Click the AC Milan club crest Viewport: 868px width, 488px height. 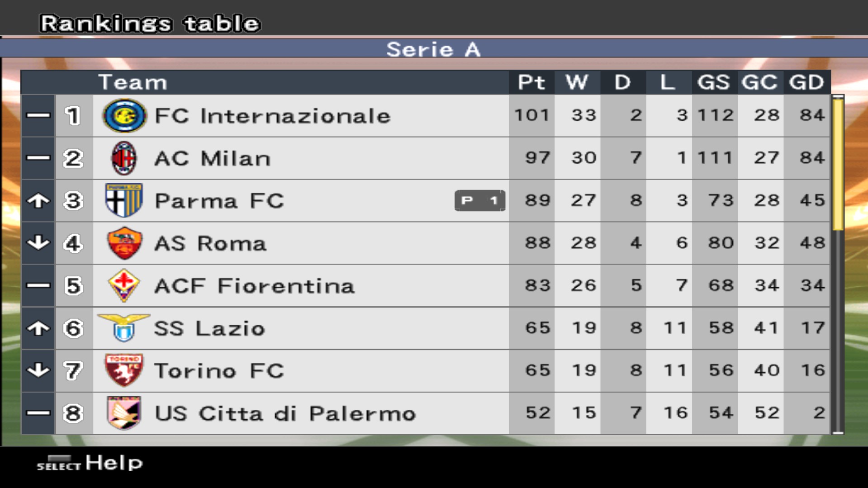click(124, 158)
